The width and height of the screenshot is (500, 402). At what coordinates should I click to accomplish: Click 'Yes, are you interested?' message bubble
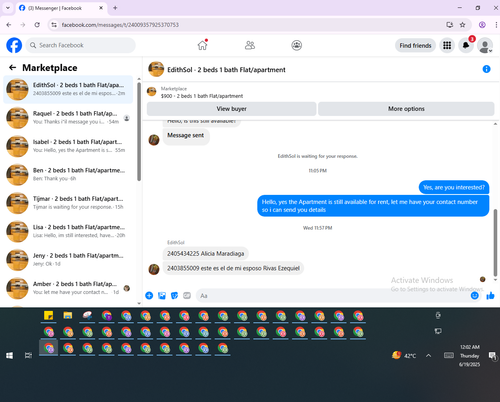[454, 187]
